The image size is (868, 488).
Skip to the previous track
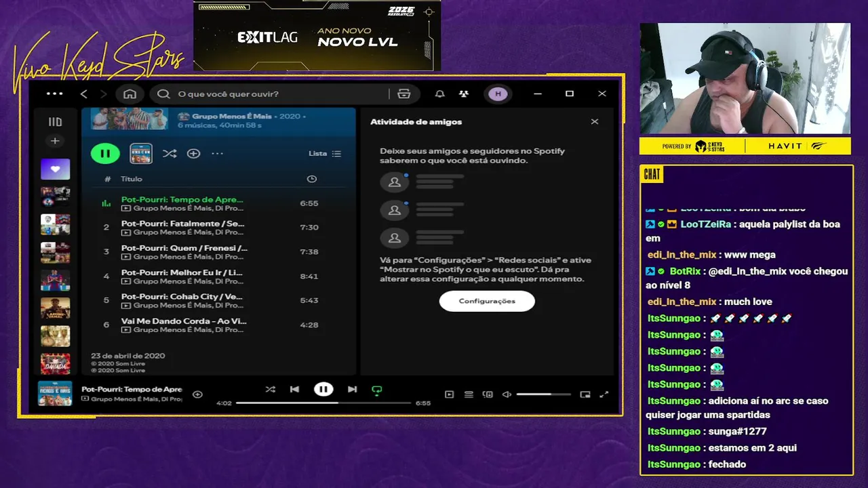click(294, 389)
